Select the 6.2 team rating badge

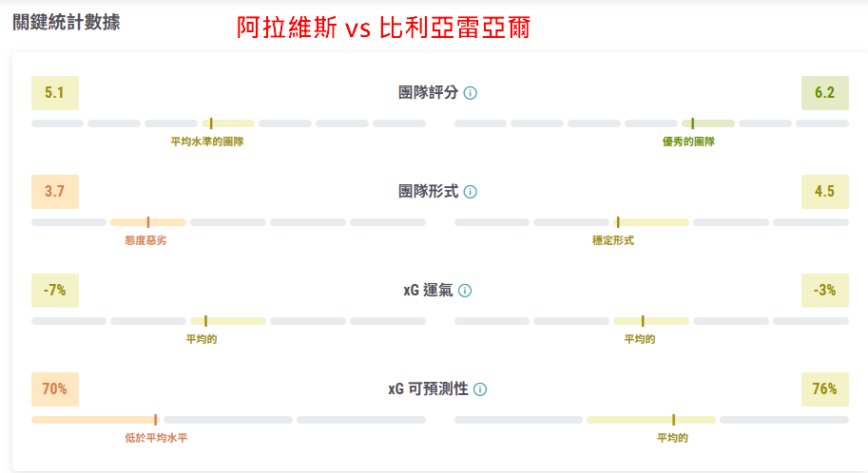[824, 93]
